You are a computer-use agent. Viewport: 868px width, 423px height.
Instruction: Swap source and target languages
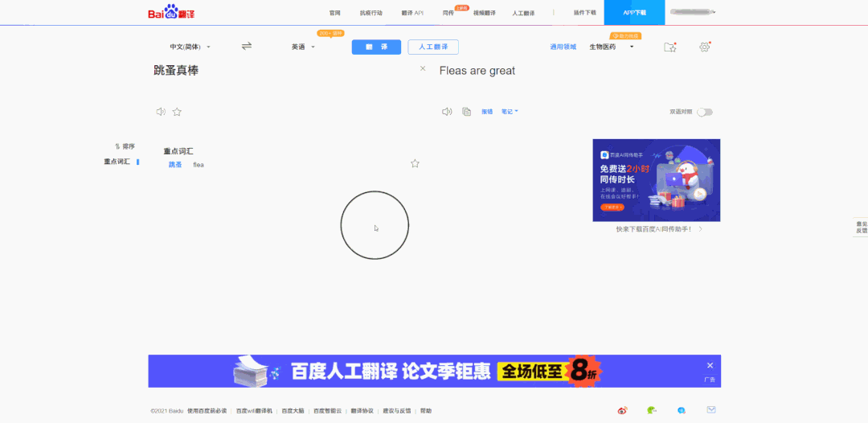click(x=247, y=47)
